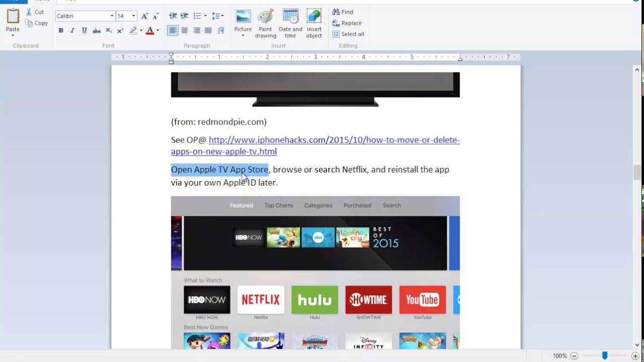
Task: Copy the selected text
Action: 36,23
